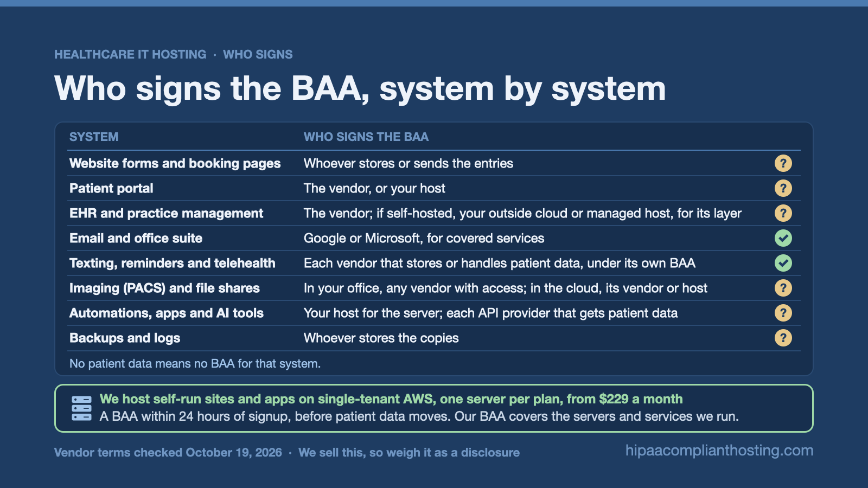Click 'Vendor terms checked October 19, 2026' text
The width and height of the screenshot is (868, 488).
tap(168, 452)
